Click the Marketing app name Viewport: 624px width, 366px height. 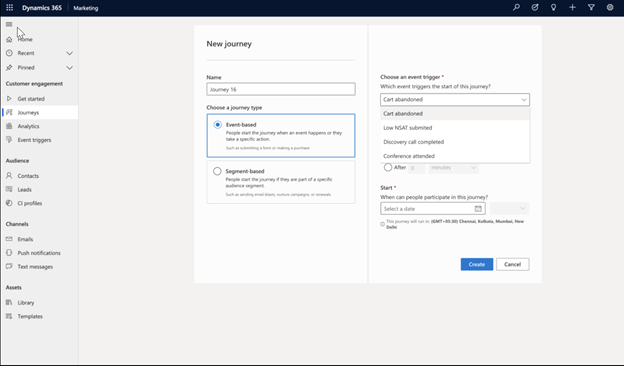coord(86,8)
